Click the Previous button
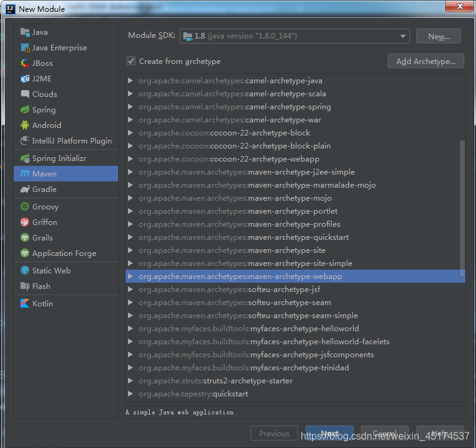Image resolution: width=476 pixels, height=448 pixels. click(x=274, y=433)
